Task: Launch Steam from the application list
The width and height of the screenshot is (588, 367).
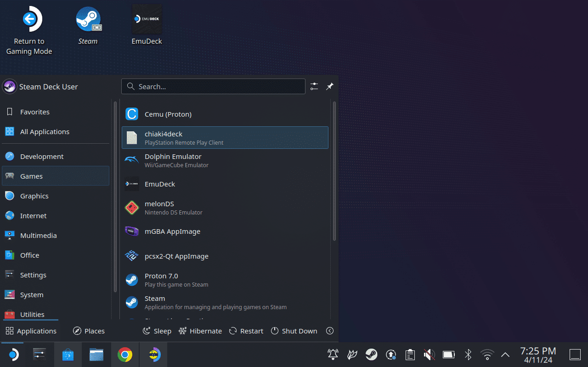Action: coord(225,302)
